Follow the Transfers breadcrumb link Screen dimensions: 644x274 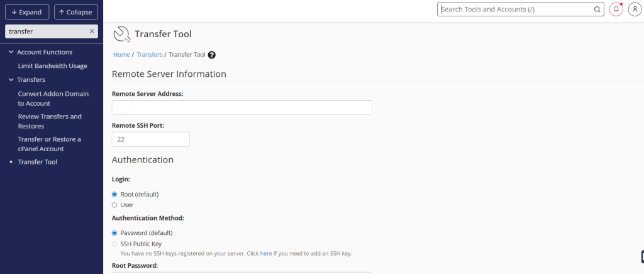point(150,55)
